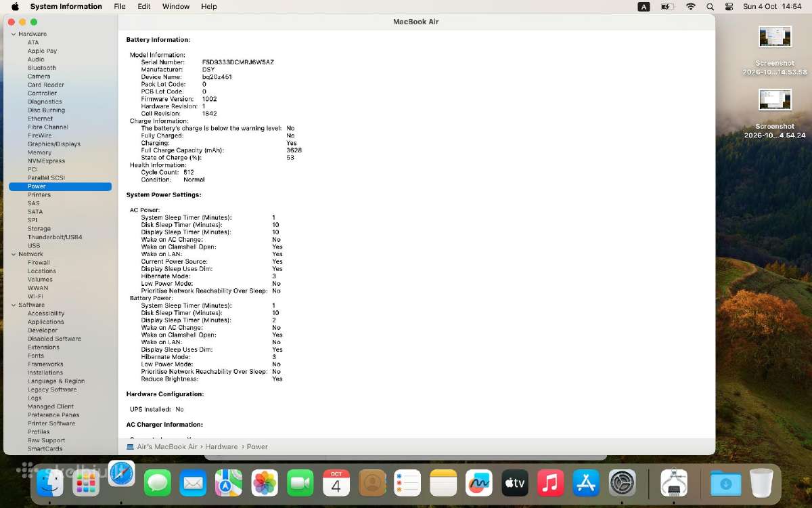Open Photos app in the Dock
812x508 pixels.
pyautogui.click(x=265, y=484)
